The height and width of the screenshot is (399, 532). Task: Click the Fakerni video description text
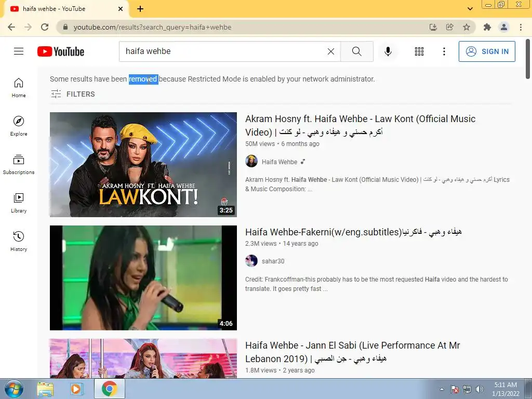click(377, 284)
